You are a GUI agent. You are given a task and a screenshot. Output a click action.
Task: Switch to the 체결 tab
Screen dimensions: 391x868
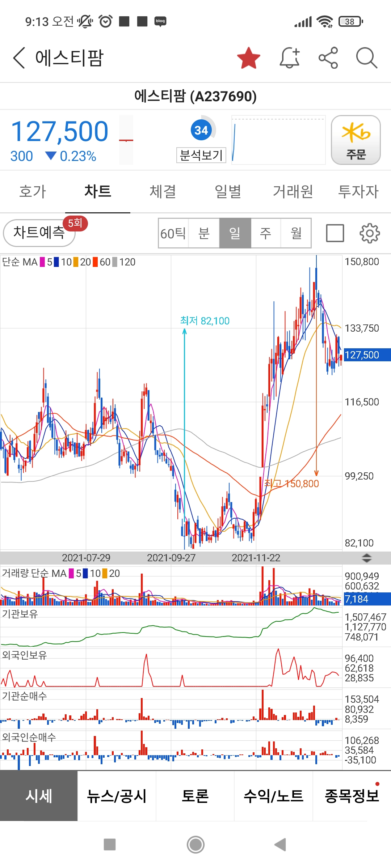[x=163, y=191]
